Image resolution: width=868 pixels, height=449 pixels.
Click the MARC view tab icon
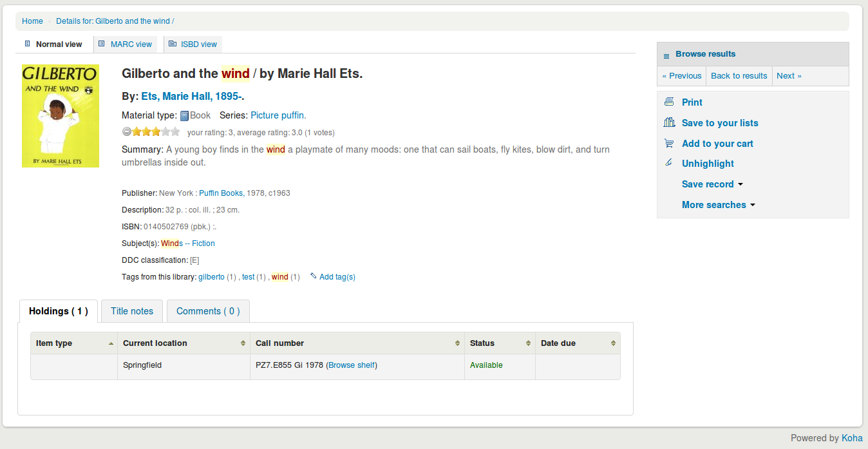(102, 44)
